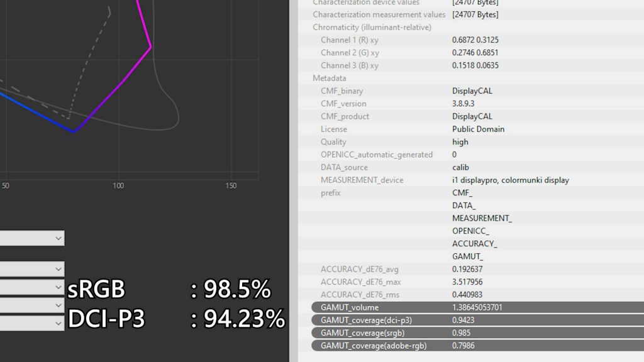
Task: Select 'i1 displaypro, colormunki display' value
Action: coord(511,180)
